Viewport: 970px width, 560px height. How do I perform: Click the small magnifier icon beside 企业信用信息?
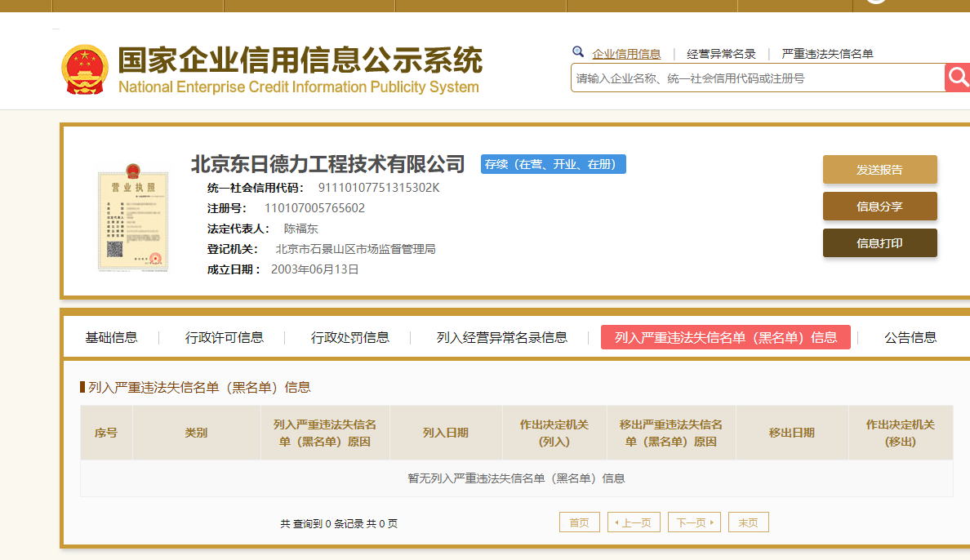point(578,52)
